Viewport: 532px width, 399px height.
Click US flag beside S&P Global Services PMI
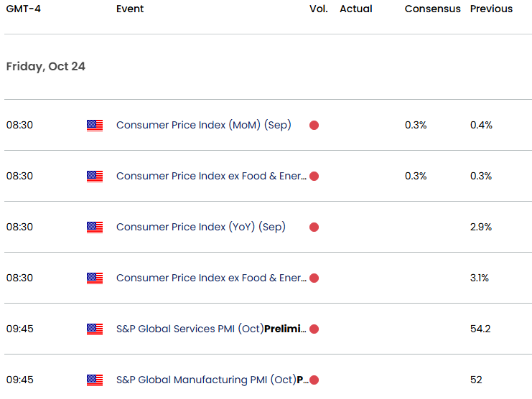pyautogui.click(x=95, y=329)
